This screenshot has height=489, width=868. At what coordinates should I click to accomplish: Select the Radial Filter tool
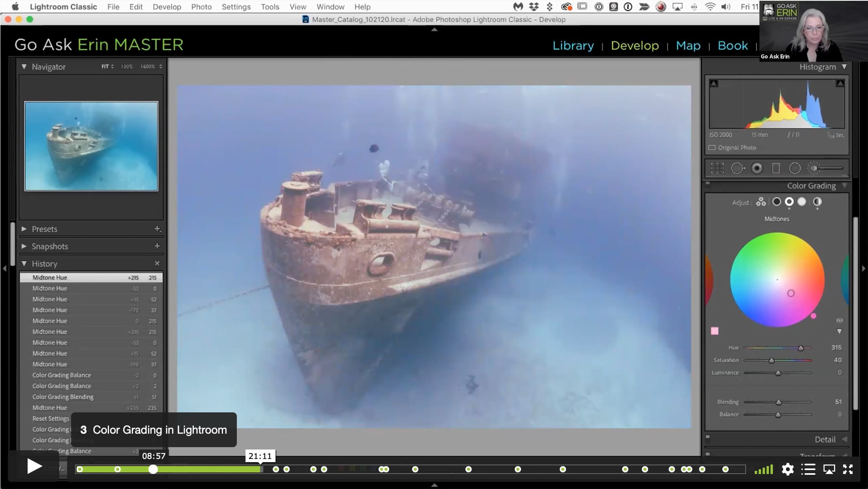pos(795,168)
